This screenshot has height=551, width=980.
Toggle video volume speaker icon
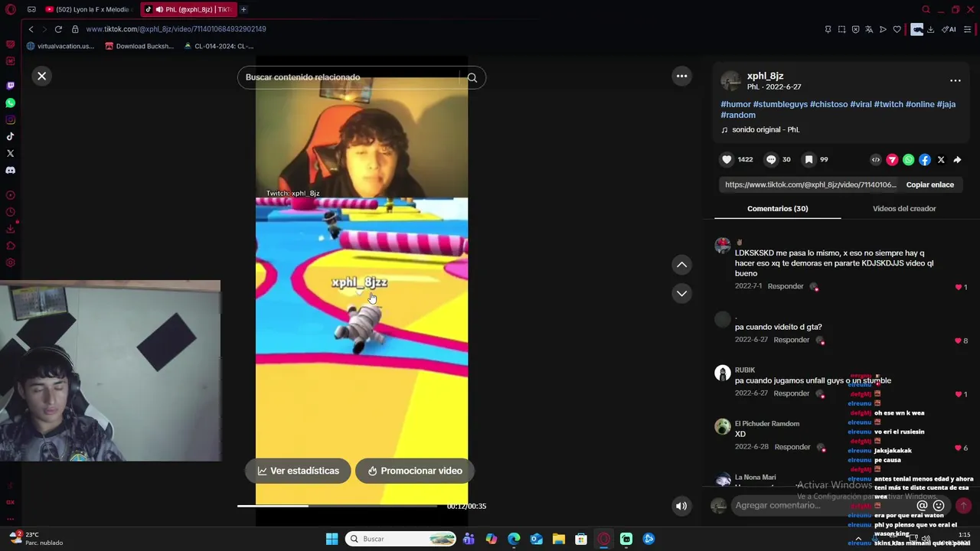pyautogui.click(x=681, y=506)
